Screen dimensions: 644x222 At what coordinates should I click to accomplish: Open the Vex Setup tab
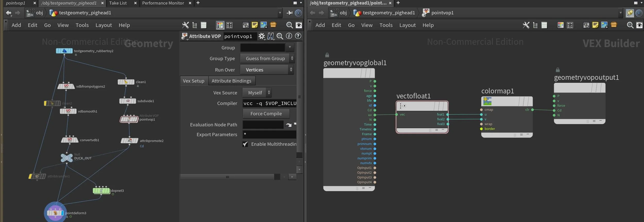click(193, 81)
